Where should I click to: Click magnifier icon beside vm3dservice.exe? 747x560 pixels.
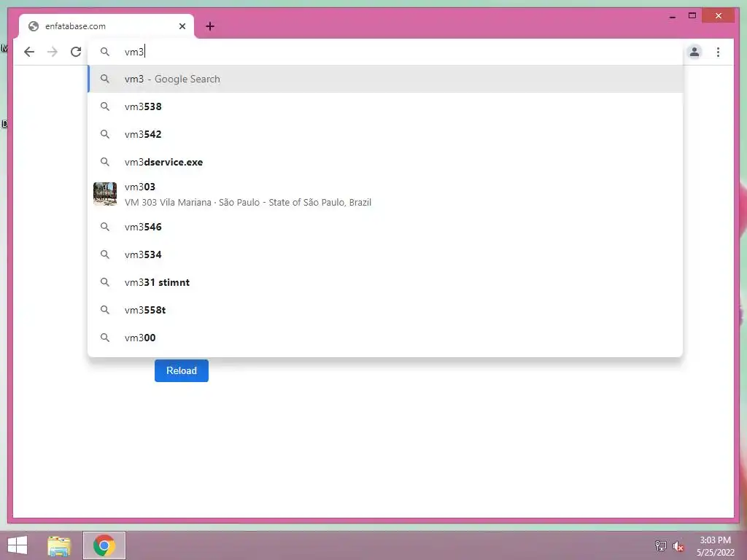click(105, 162)
